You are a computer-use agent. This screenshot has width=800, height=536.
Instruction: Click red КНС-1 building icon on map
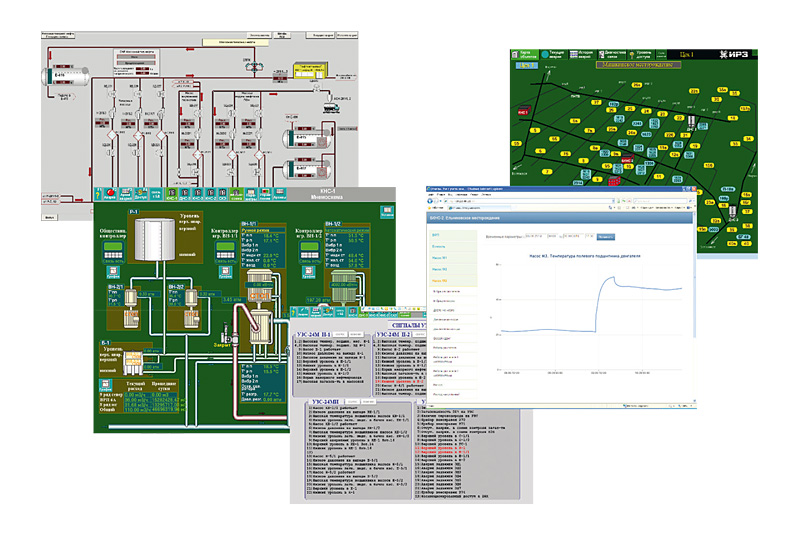click(524, 110)
